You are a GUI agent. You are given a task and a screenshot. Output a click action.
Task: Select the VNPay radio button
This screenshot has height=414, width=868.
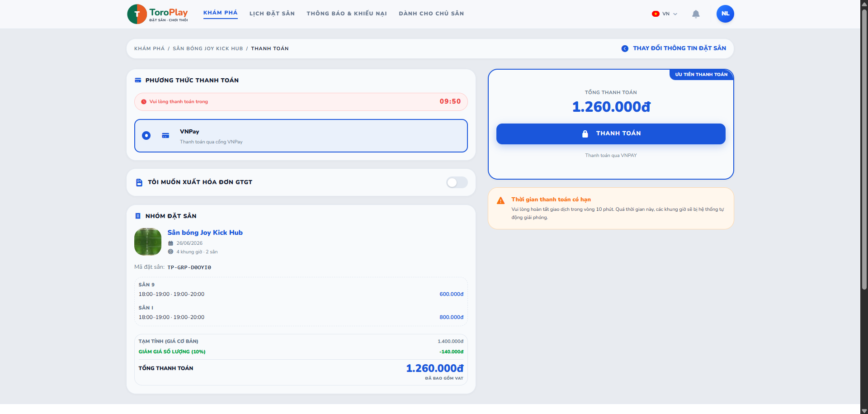(146, 136)
